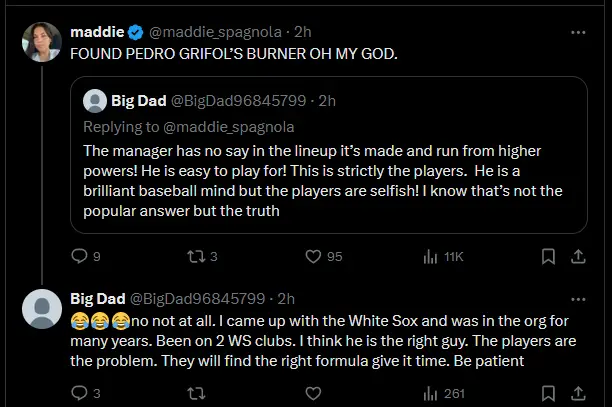Open more options on maddie's post

pos(578,32)
